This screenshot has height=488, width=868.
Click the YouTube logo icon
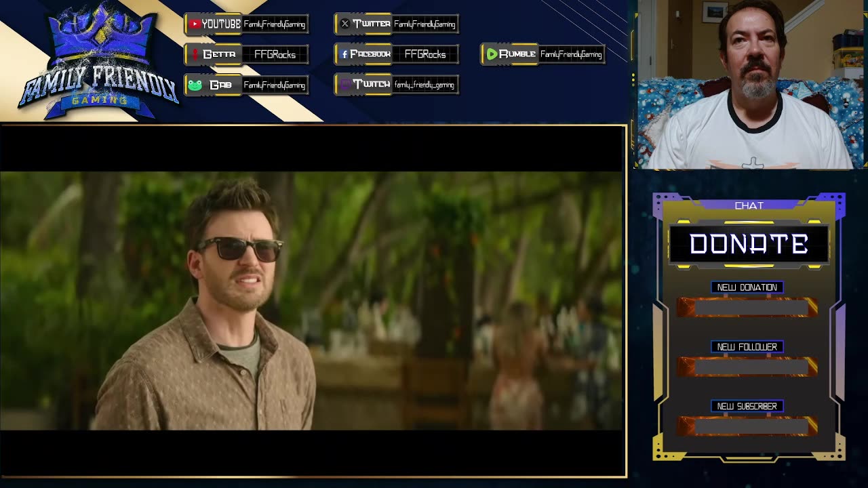195,24
